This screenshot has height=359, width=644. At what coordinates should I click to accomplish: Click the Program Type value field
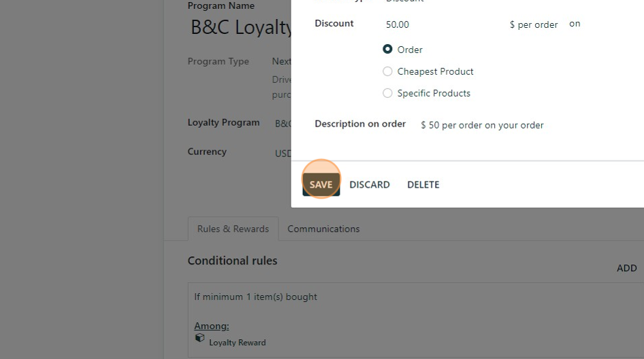click(x=281, y=61)
